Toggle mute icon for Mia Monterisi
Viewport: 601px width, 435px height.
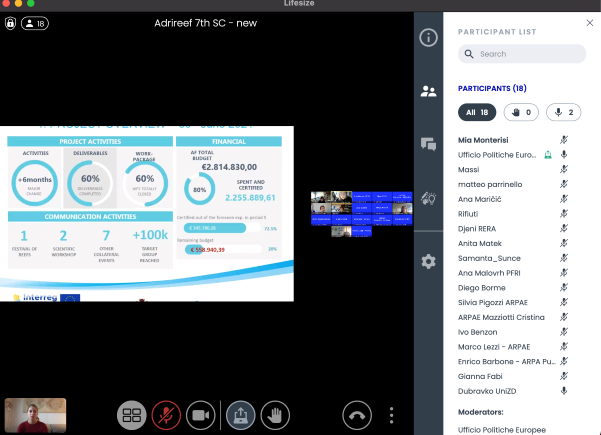(x=564, y=140)
